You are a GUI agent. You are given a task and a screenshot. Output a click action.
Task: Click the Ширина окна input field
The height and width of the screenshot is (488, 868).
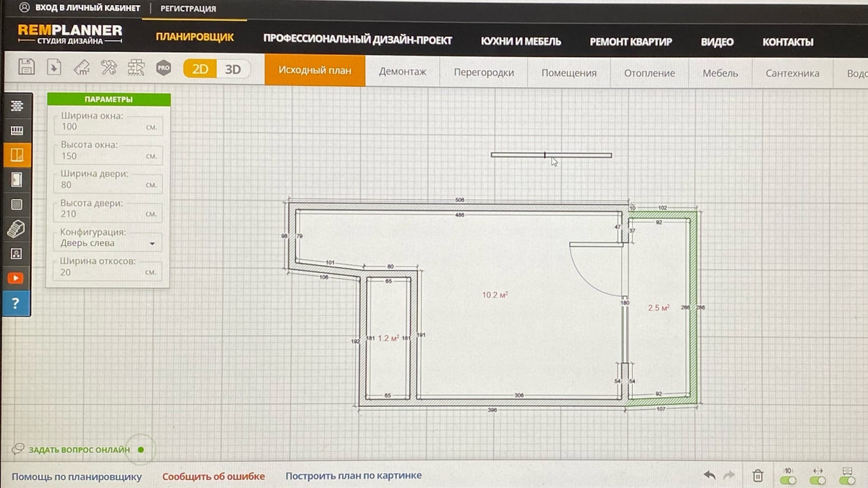[109, 127]
